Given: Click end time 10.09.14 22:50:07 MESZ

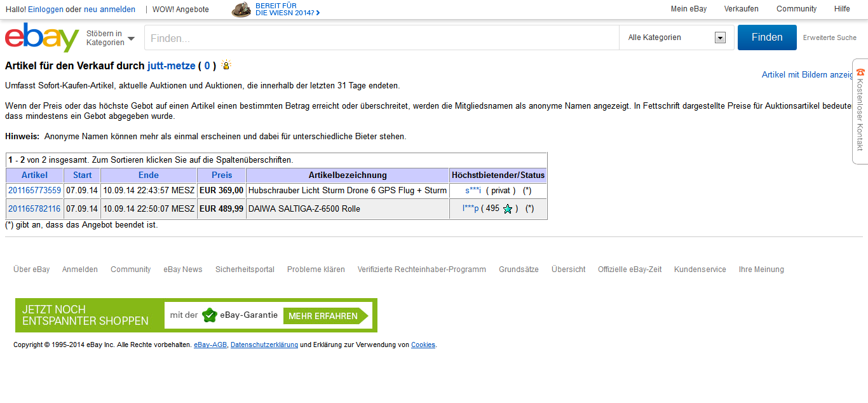Looking at the screenshot, I should click(x=149, y=208).
